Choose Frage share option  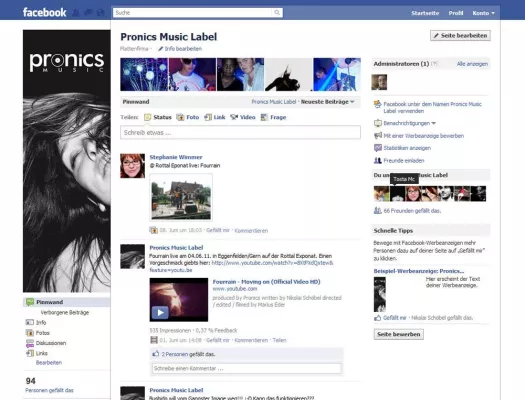pyautogui.click(x=273, y=117)
